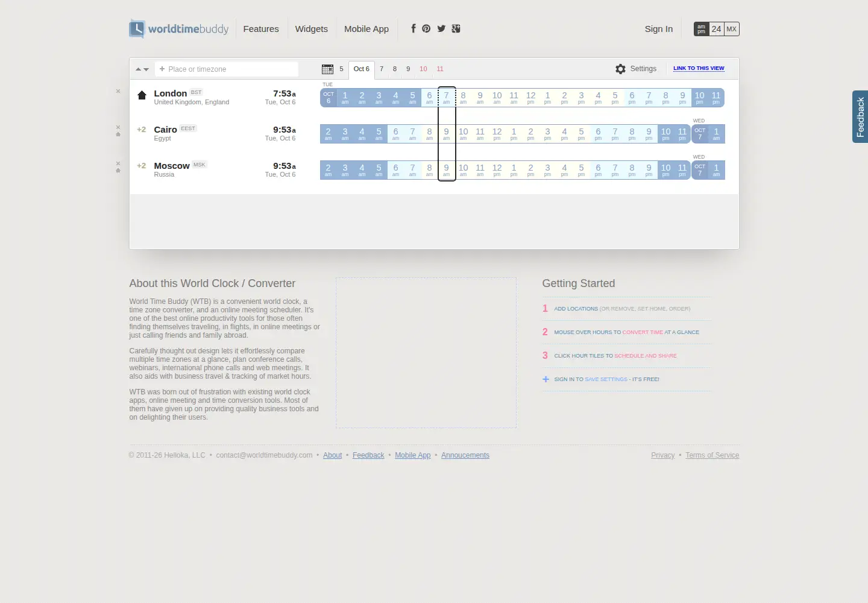Click the Place or timezone search field

[x=227, y=69]
